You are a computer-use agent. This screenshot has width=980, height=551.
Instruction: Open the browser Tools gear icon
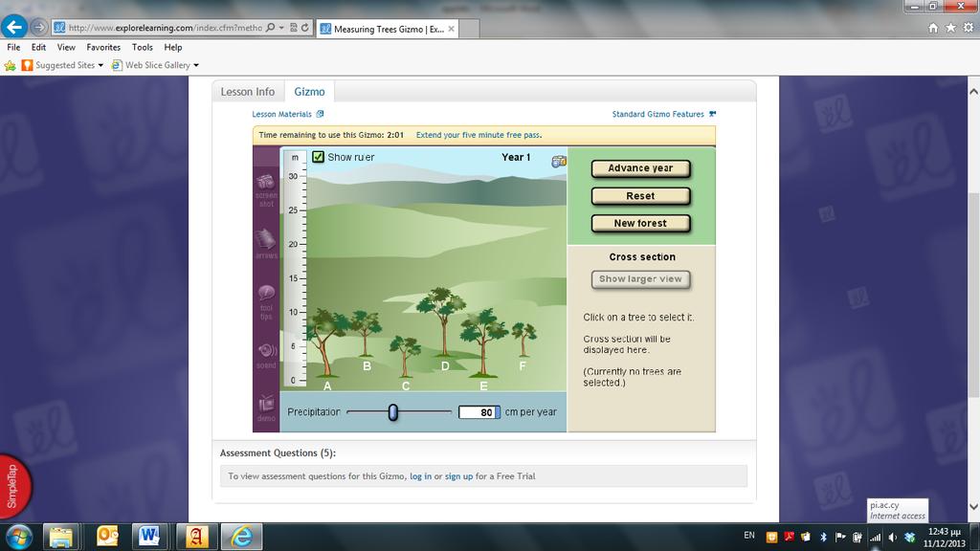pyautogui.click(x=969, y=28)
